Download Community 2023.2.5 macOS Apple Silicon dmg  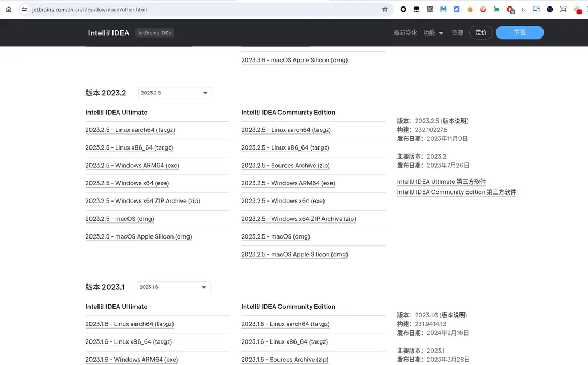295,255
